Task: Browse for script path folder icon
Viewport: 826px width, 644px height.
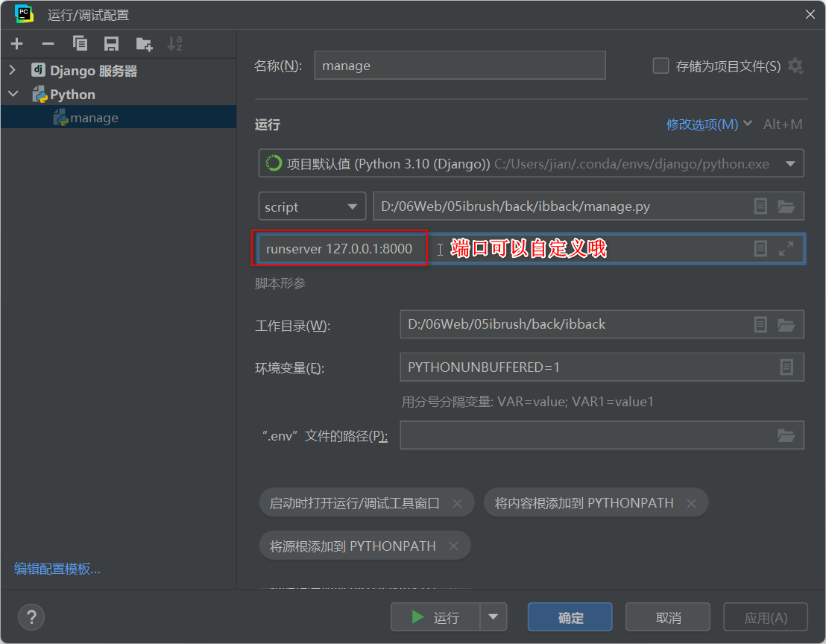Action: [786, 206]
